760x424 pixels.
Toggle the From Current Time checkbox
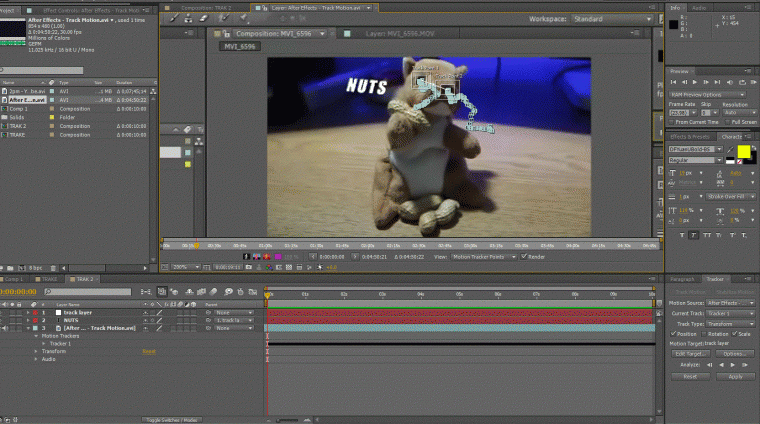(x=674, y=122)
